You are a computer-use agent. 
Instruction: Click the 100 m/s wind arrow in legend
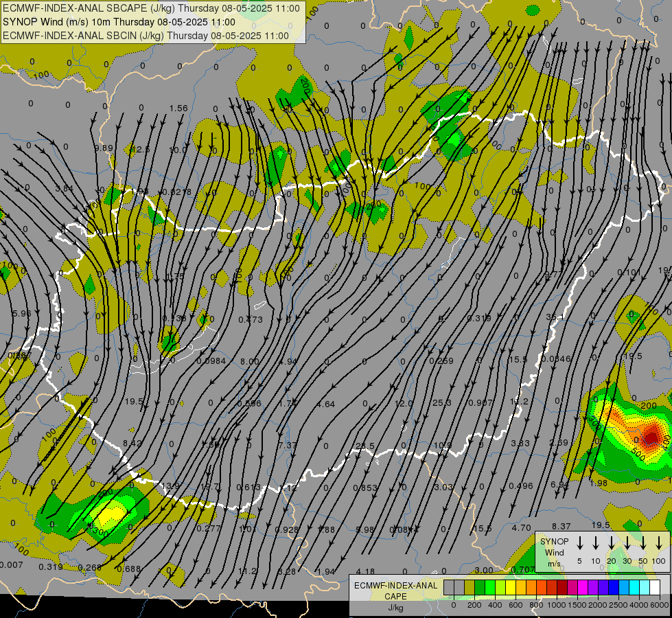(x=659, y=543)
